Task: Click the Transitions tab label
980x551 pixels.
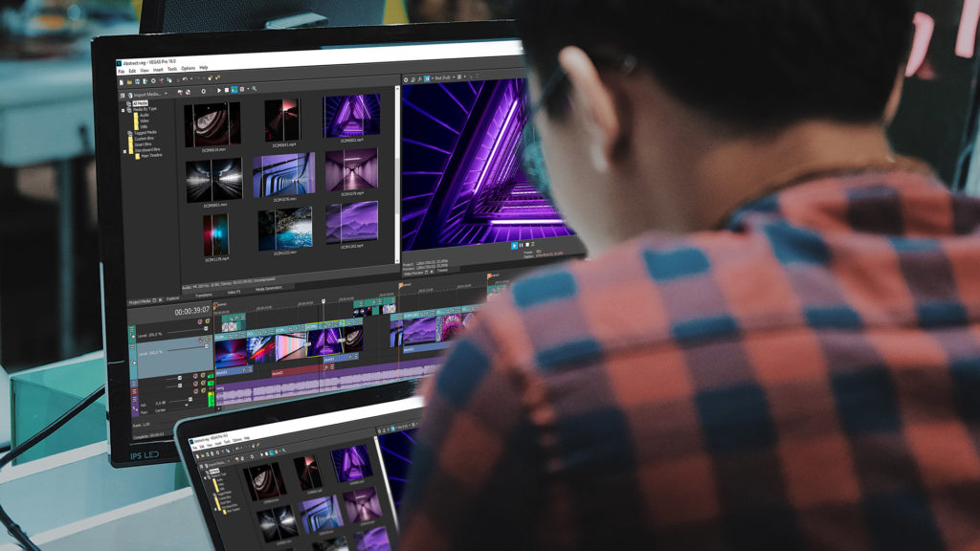Action: [203, 295]
